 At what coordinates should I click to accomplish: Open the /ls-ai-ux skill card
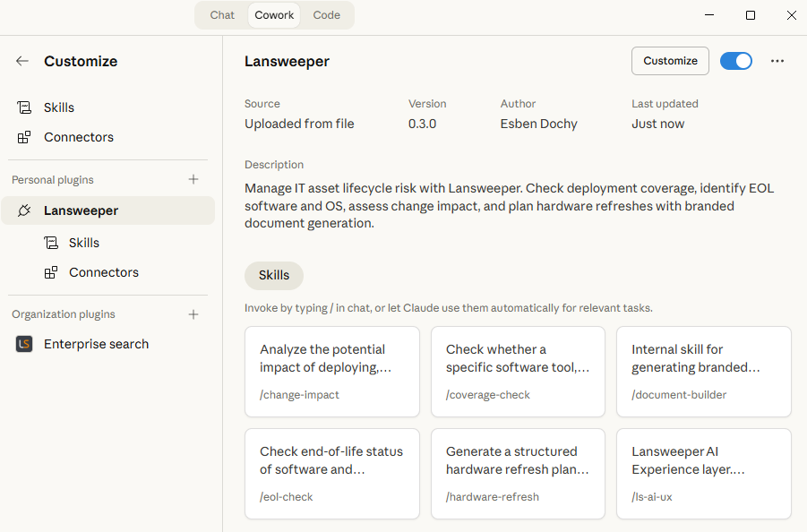[704, 474]
